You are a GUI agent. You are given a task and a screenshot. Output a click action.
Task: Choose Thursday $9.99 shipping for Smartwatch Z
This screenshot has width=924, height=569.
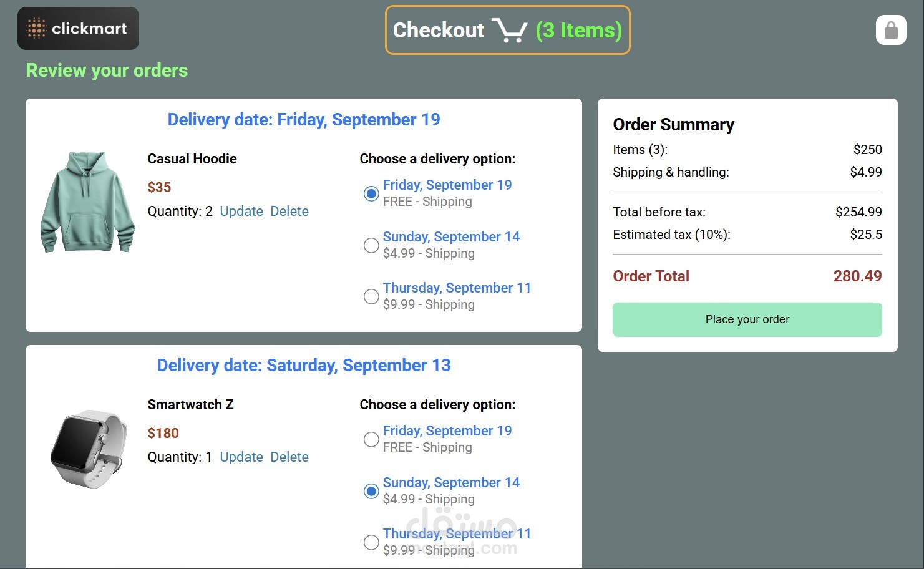click(x=371, y=542)
